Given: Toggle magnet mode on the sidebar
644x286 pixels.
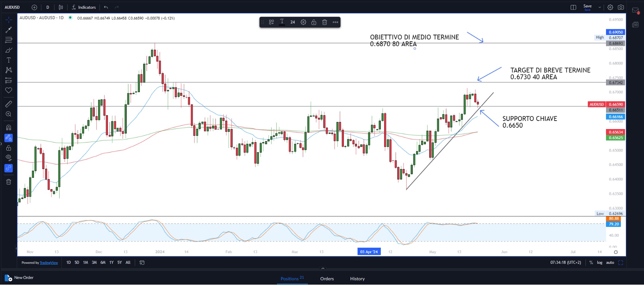Looking at the screenshot, I should coord(9,128).
